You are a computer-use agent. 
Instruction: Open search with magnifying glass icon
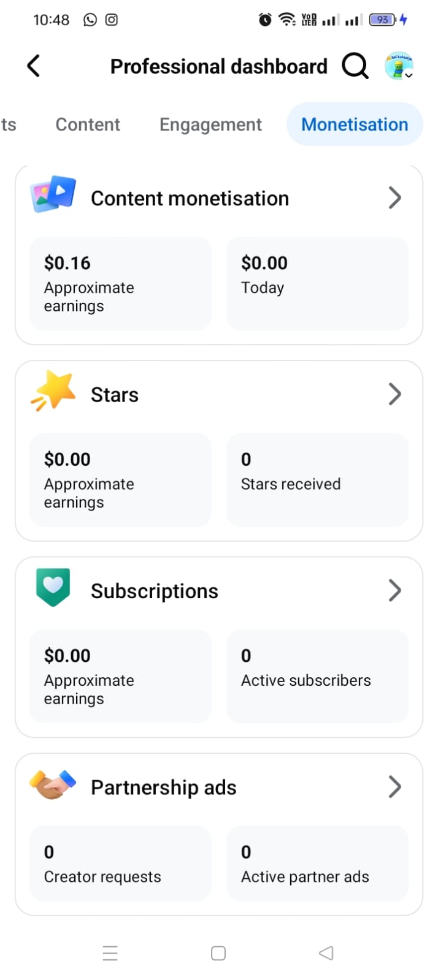point(355,66)
